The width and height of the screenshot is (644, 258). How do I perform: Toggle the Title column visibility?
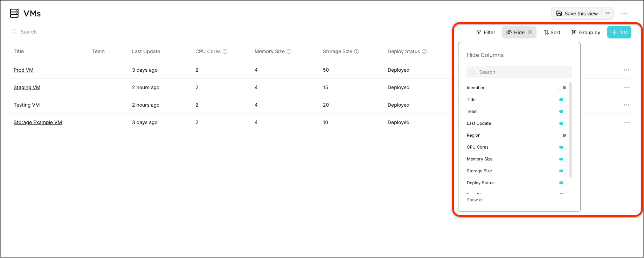click(563, 100)
